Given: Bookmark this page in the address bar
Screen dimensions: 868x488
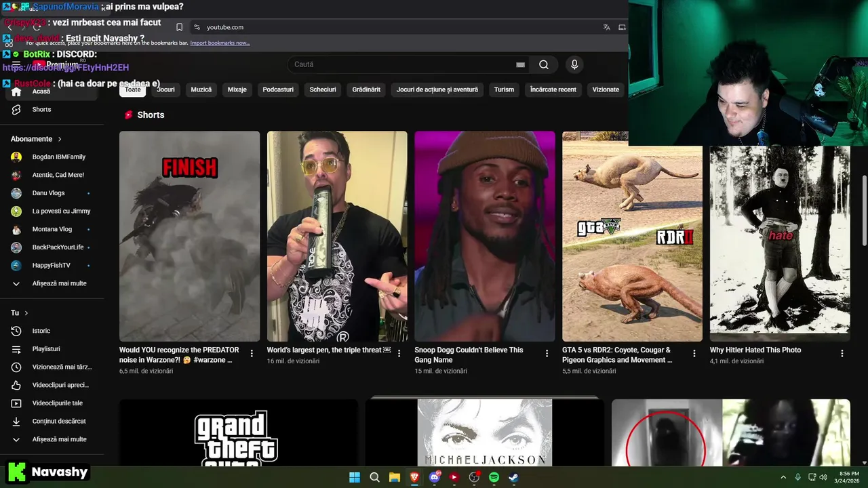Looking at the screenshot, I should click(x=179, y=27).
